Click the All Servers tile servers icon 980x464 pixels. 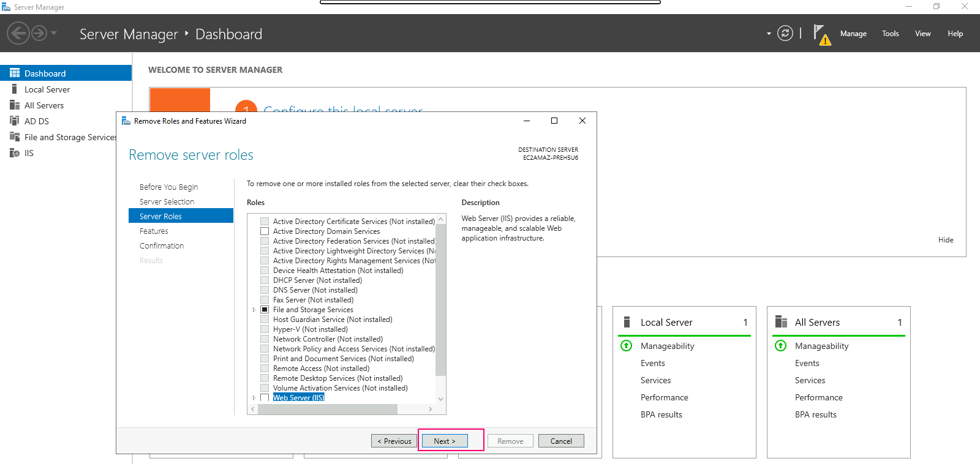(x=781, y=322)
